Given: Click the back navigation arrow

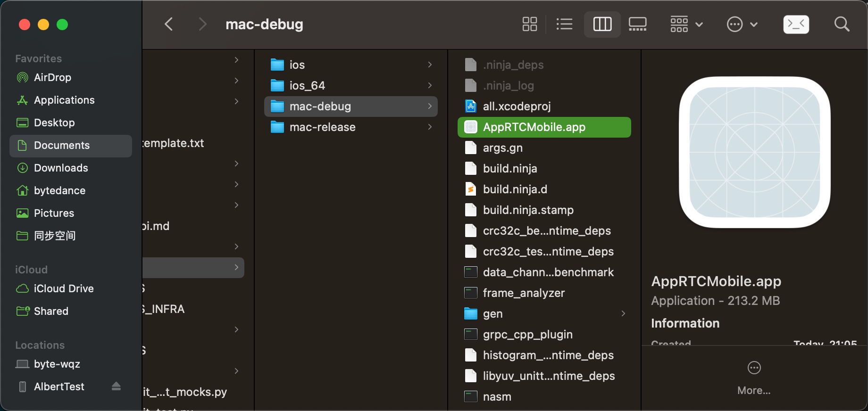Looking at the screenshot, I should tap(169, 24).
